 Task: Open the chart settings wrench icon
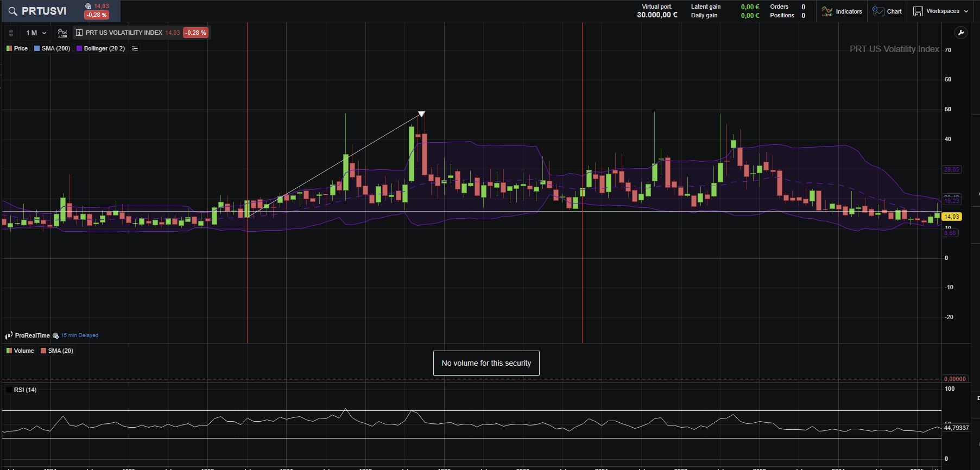960,33
